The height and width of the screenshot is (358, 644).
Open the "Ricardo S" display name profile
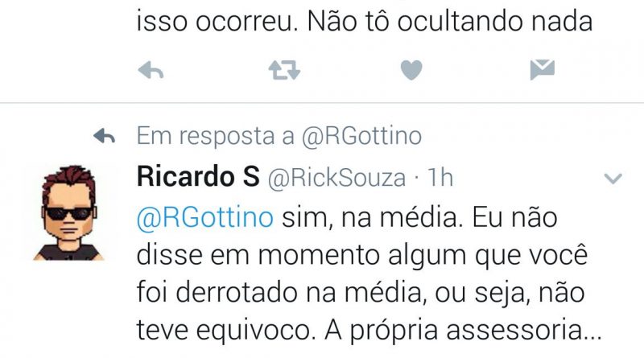pyautogui.click(x=198, y=177)
